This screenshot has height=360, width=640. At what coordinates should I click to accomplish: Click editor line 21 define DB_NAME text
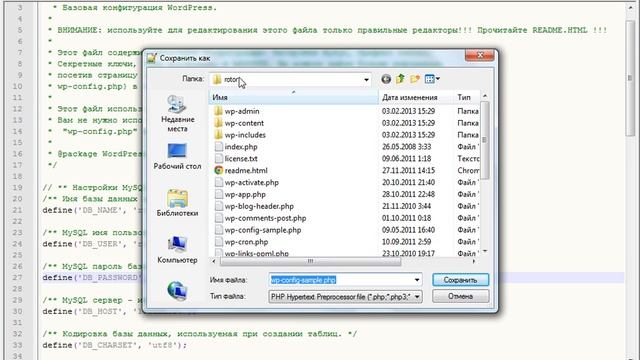click(92, 210)
